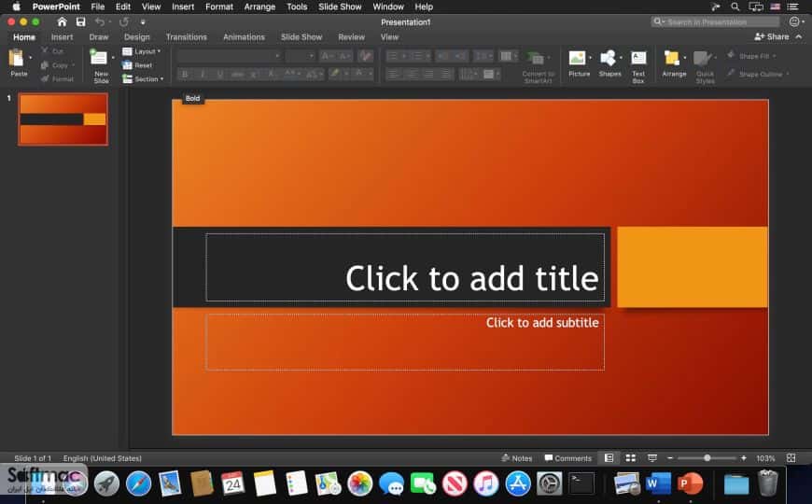Open the Review ribbon tab
Image resolution: width=812 pixels, height=504 pixels.
tap(352, 36)
